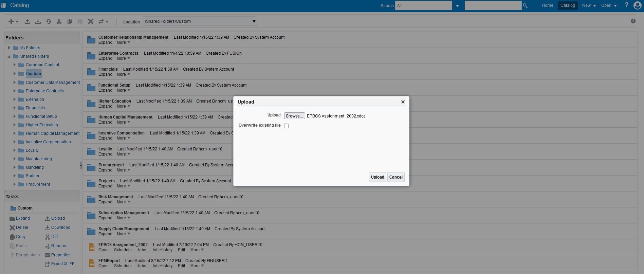The width and height of the screenshot is (644, 274).
Task: Click Open link for EPBCS Assignment_2002
Action: (x=104, y=250)
